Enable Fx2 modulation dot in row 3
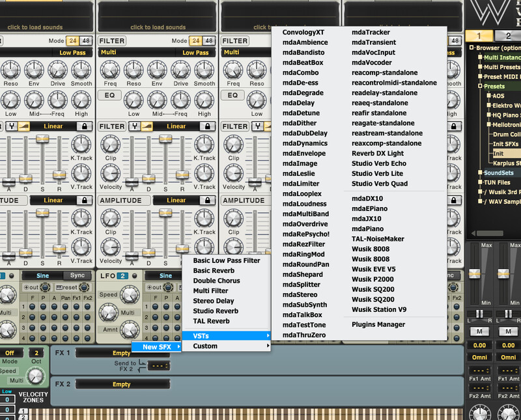 (x=87, y=328)
